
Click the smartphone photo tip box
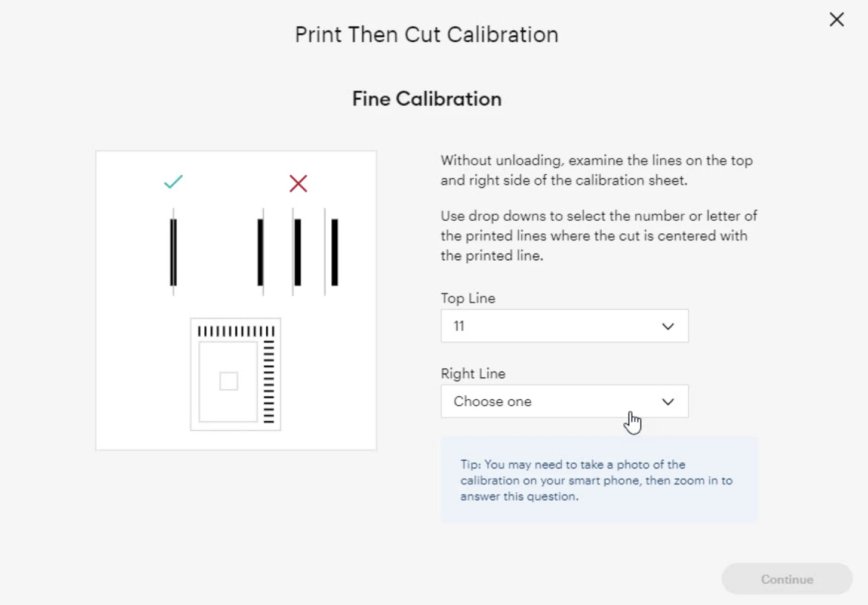click(599, 480)
